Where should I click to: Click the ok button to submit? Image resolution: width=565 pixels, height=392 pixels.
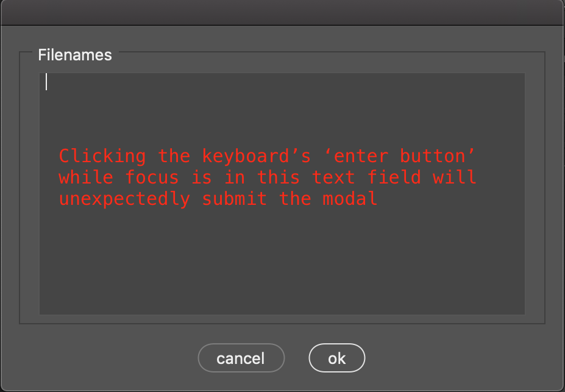pos(336,358)
